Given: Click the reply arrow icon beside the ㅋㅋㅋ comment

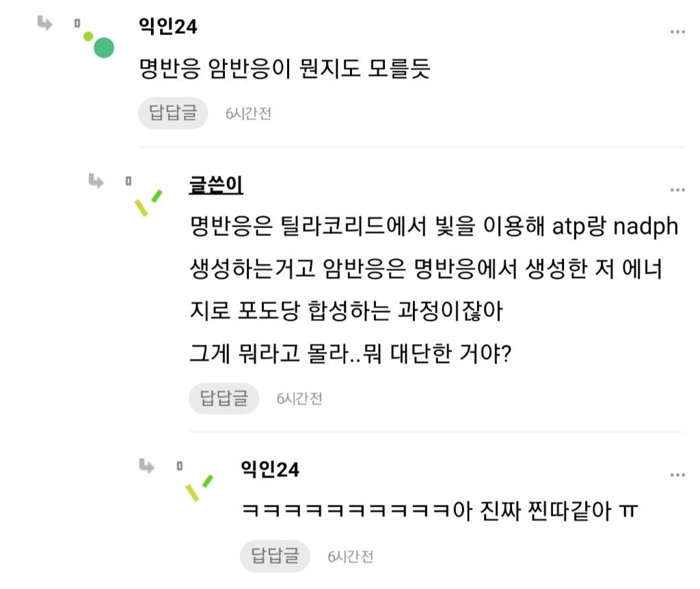Looking at the screenshot, I should 147,466.
